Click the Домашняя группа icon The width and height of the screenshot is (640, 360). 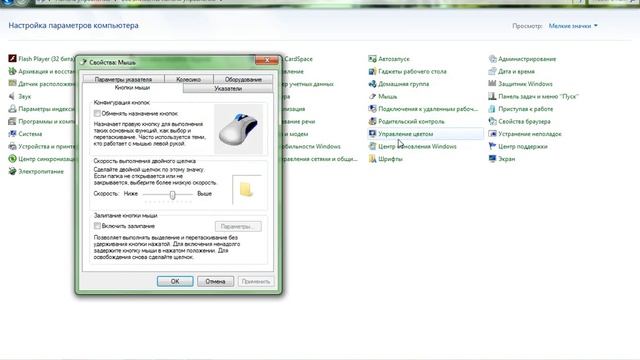coord(372,84)
